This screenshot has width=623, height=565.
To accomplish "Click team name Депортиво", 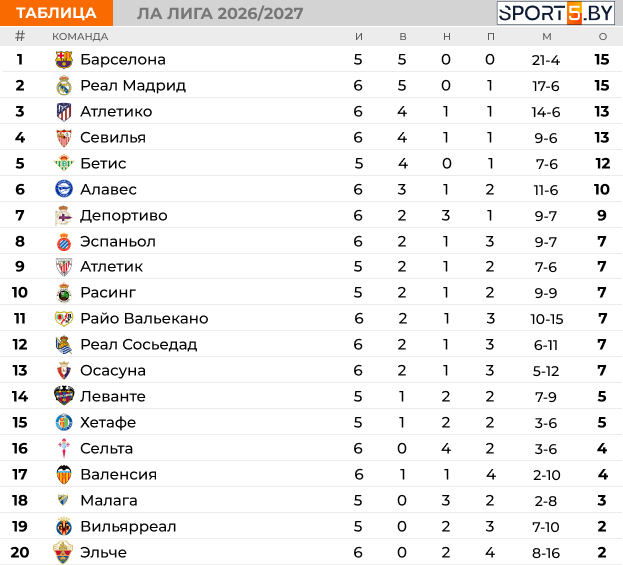I will [124, 216].
